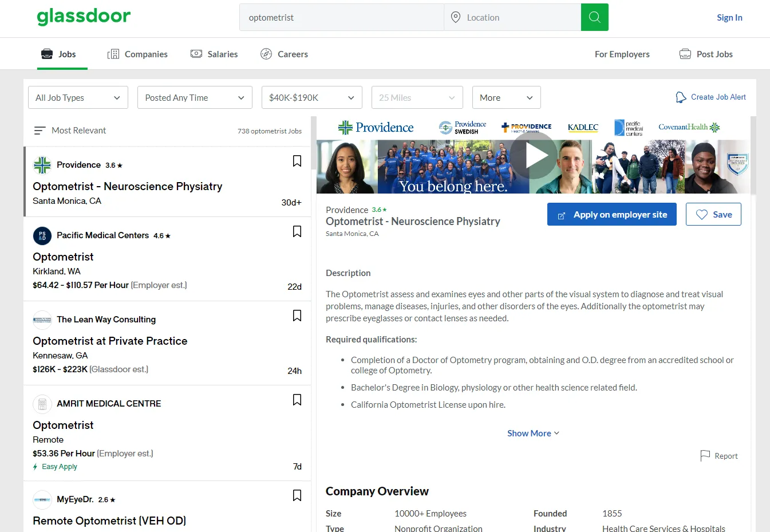Click the Providence Health & Services banner logo
Viewport: 770px width, 532px height.
(526, 127)
